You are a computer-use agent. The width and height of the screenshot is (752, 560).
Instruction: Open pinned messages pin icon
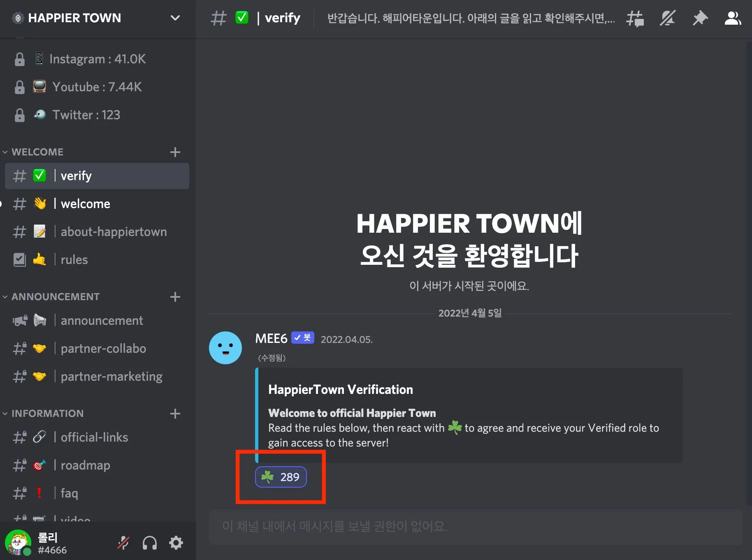click(x=700, y=19)
